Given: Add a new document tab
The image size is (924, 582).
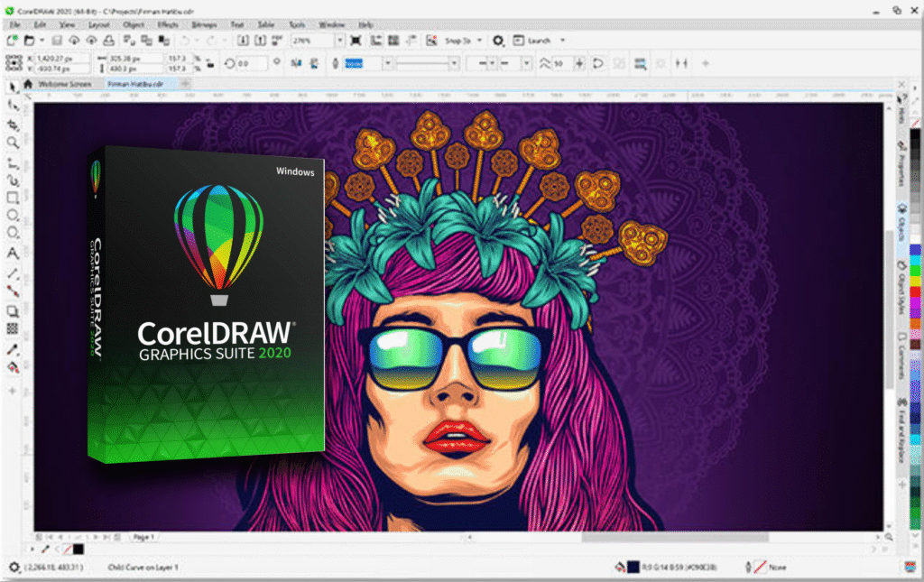Looking at the screenshot, I should (x=185, y=84).
